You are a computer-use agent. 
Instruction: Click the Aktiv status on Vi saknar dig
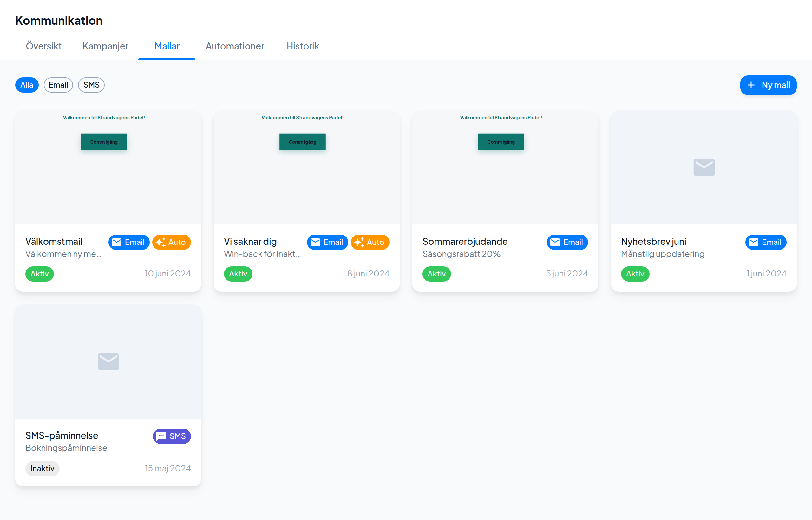click(238, 274)
